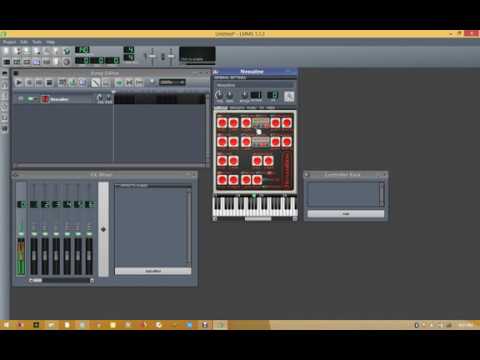
Task: Select draw mode in the Song Editor
Action: click(x=95, y=83)
